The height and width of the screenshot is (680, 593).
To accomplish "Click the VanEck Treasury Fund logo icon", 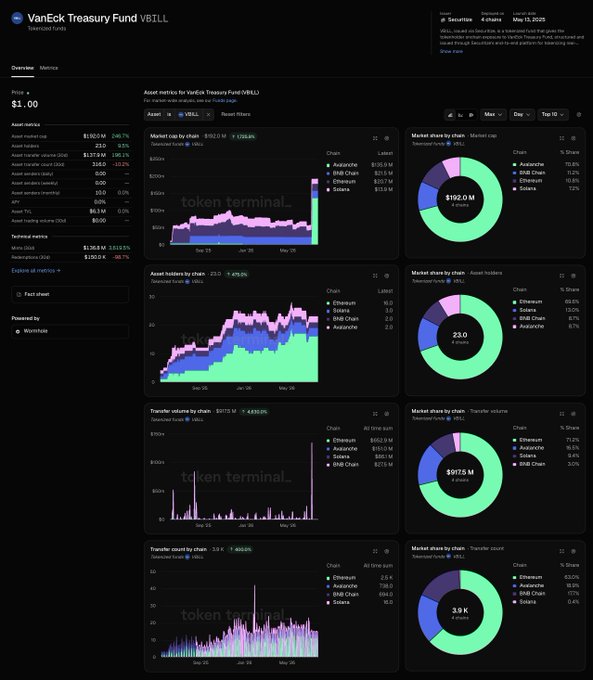I will pos(17,18).
